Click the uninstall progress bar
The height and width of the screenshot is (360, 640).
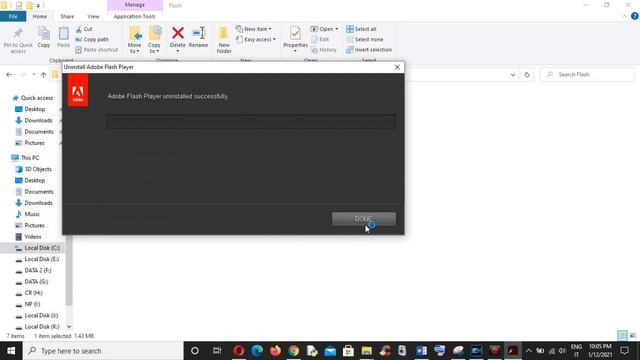pyautogui.click(x=251, y=122)
